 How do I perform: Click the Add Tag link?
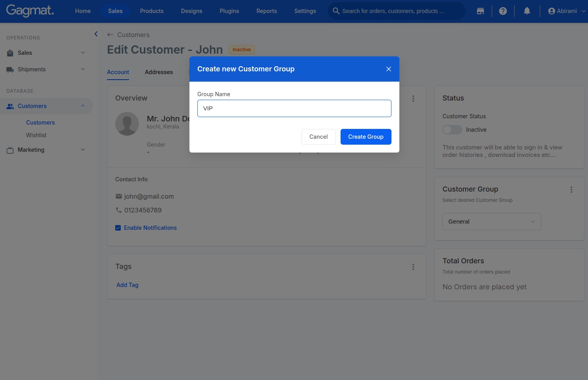[127, 285]
